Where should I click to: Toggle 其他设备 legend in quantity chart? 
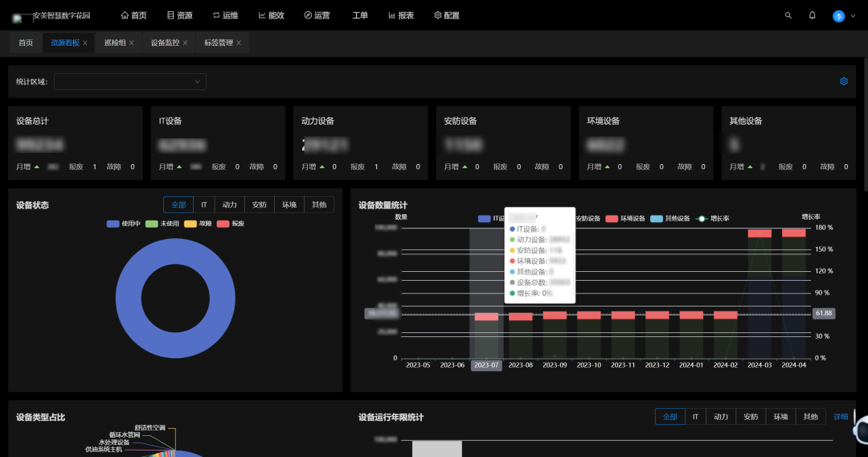(669, 219)
